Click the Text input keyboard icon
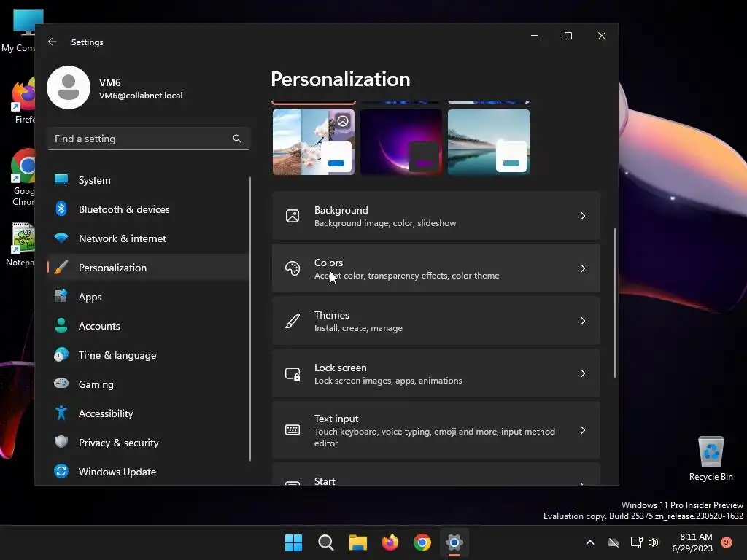The image size is (747, 560). tap(293, 430)
